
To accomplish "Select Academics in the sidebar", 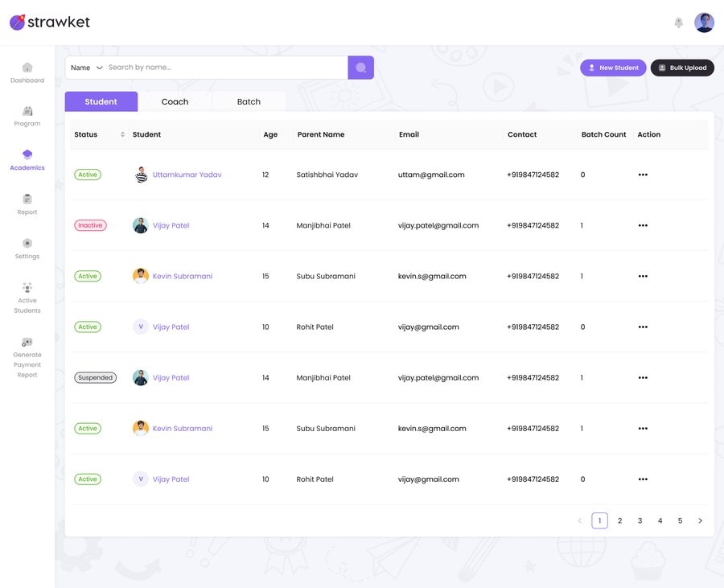I will click(x=27, y=160).
